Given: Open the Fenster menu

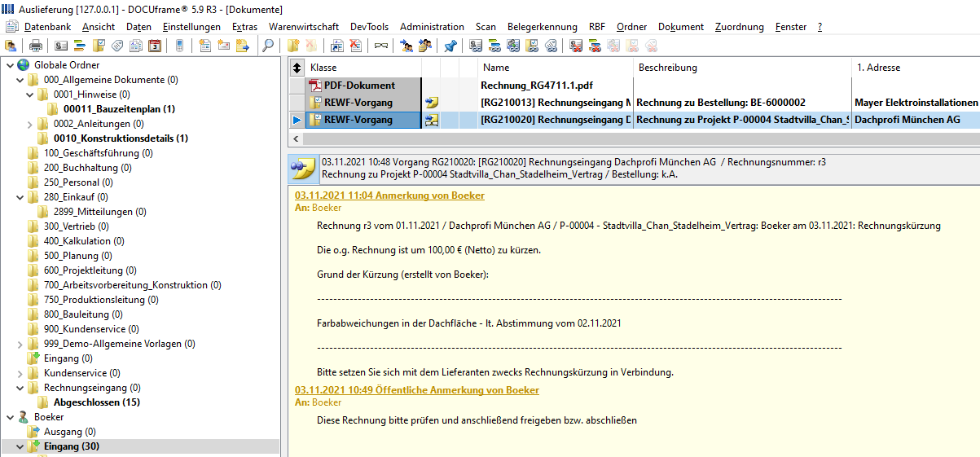Looking at the screenshot, I should click(x=790, y=27).
